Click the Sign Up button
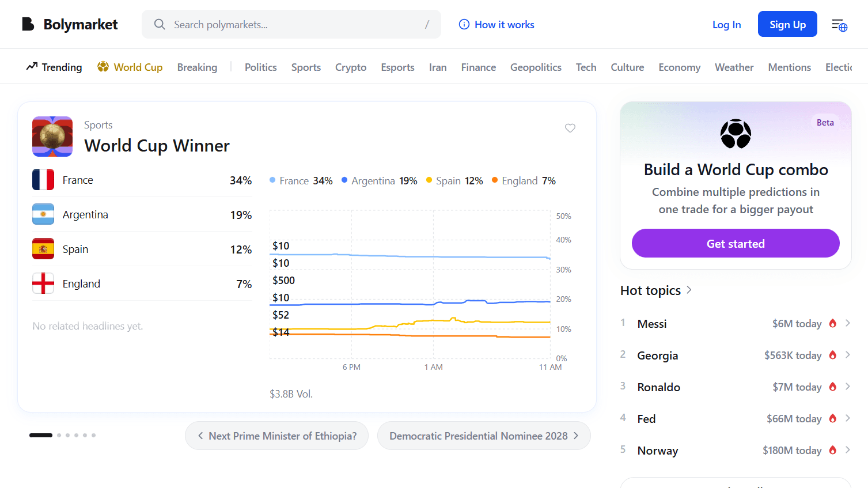Screen dimensions: 868x488 click(787, 24)
